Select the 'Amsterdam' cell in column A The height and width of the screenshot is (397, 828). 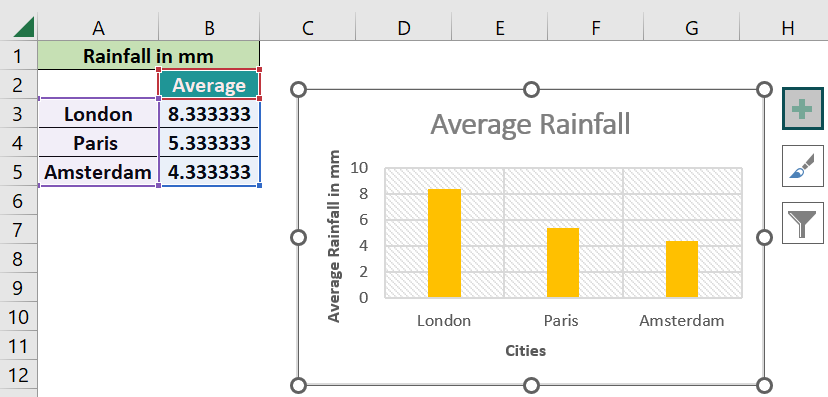point(98,172)
